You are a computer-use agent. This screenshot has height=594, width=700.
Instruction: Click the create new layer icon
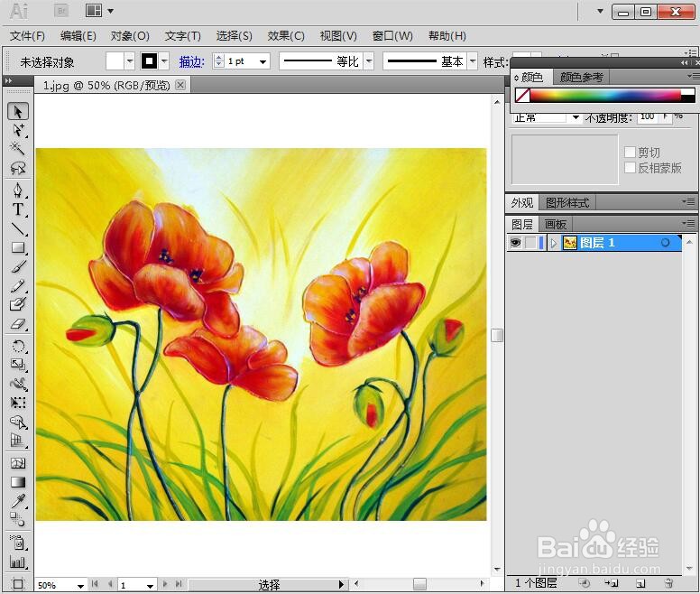[640, 583]
